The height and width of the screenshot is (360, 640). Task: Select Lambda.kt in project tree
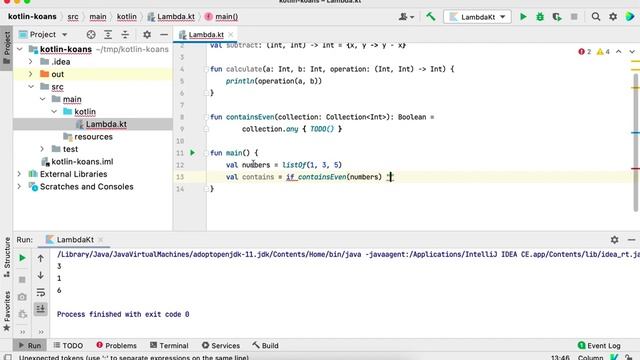point(106,124)
